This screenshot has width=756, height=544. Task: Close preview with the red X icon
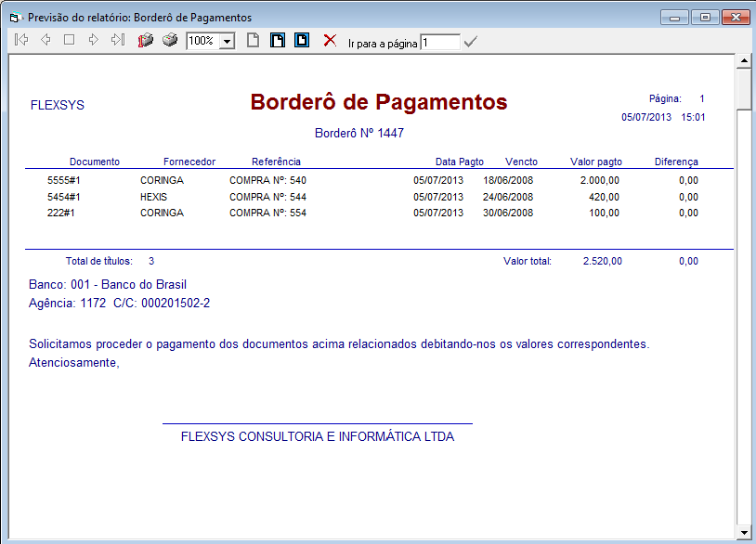(x=330, y=40)
